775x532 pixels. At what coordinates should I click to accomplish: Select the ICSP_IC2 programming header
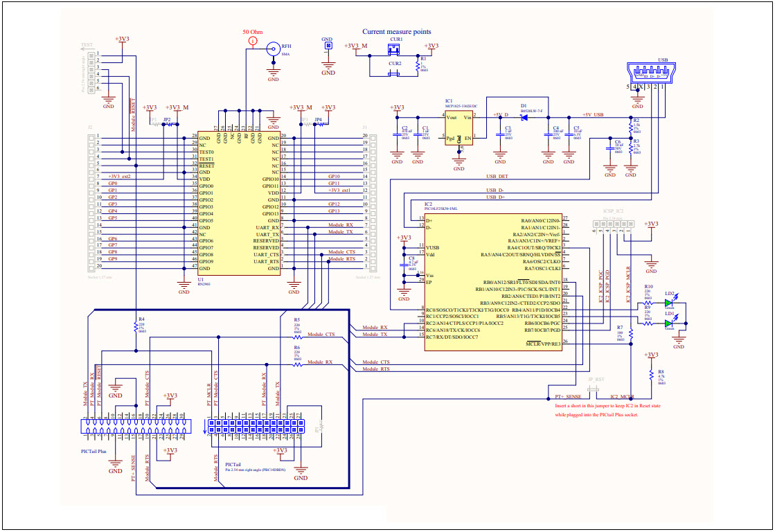[612, 224]
